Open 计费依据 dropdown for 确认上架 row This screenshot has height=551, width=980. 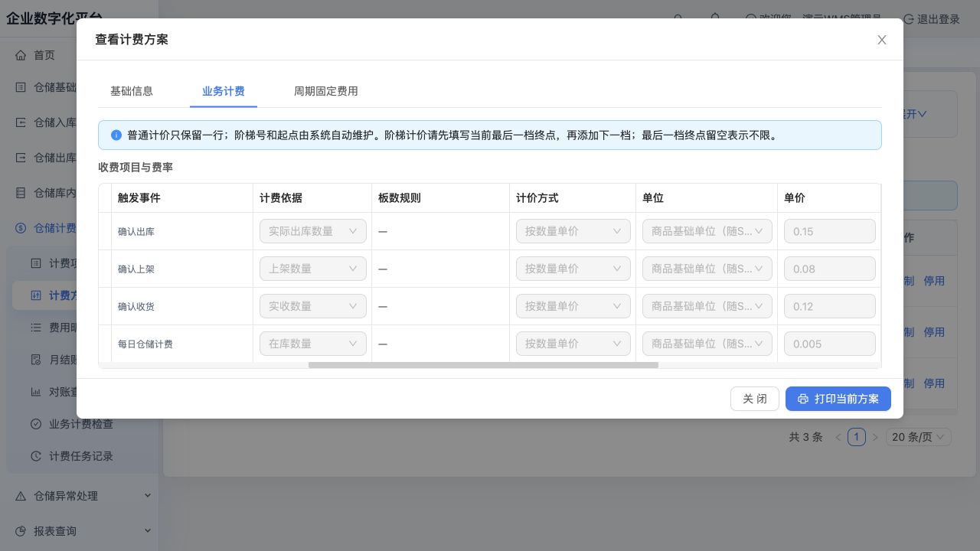click(313, 269)
